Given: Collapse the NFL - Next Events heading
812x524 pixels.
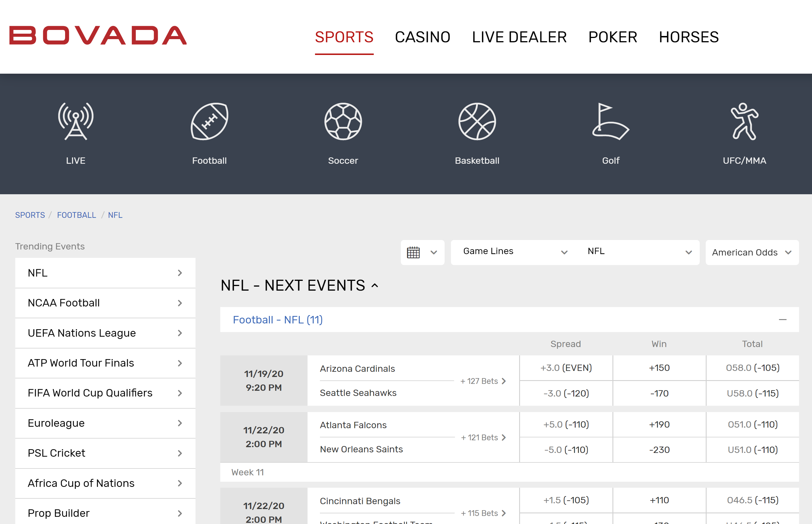Looking at the screenshot, I should tap(375, 285).
